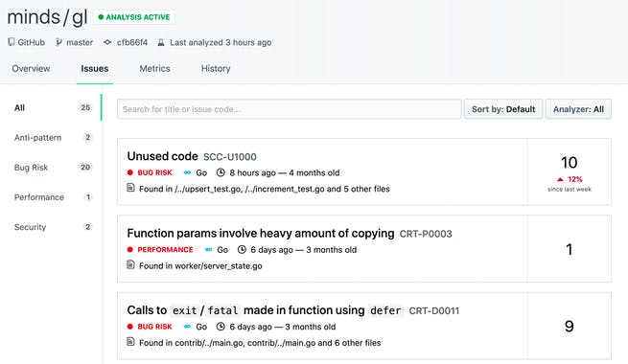
Task: Click the ANALYSIS ACTIVE badge
Action: pos(134,17)
